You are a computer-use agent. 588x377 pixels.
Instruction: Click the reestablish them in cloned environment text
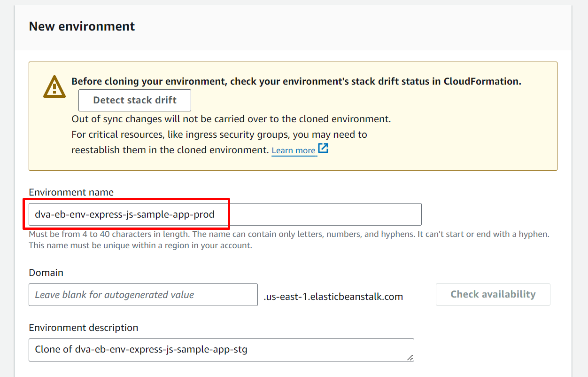pos(170,150)
